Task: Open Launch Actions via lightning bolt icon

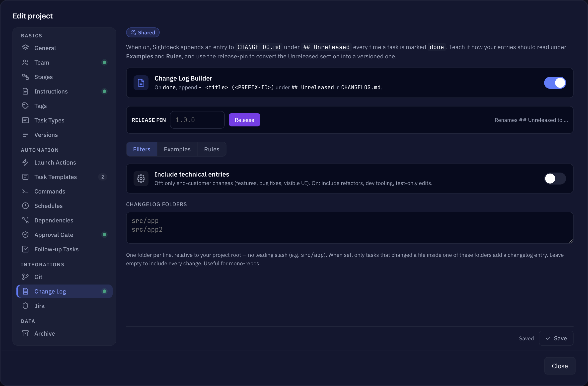Action: click(x=25, y=162)
